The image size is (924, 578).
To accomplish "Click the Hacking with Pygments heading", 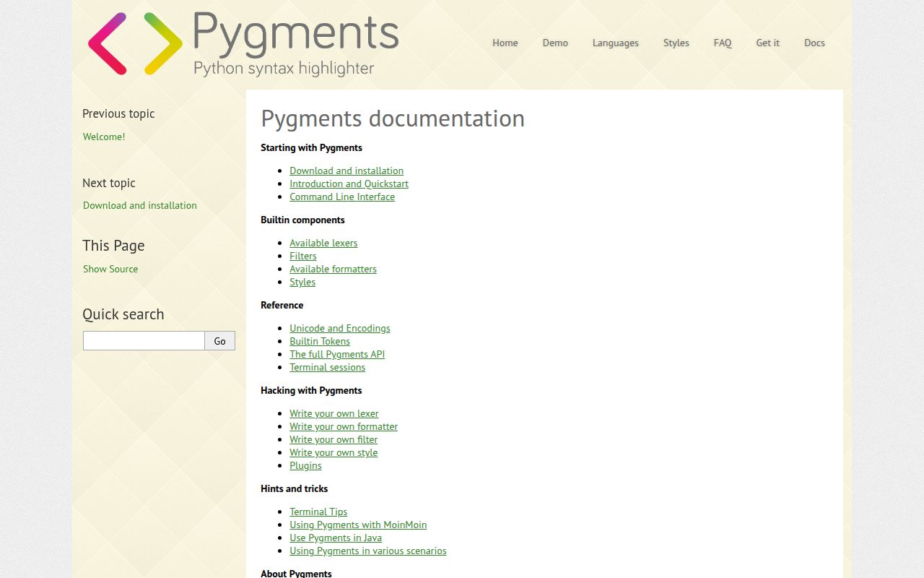I will (312, 390).
